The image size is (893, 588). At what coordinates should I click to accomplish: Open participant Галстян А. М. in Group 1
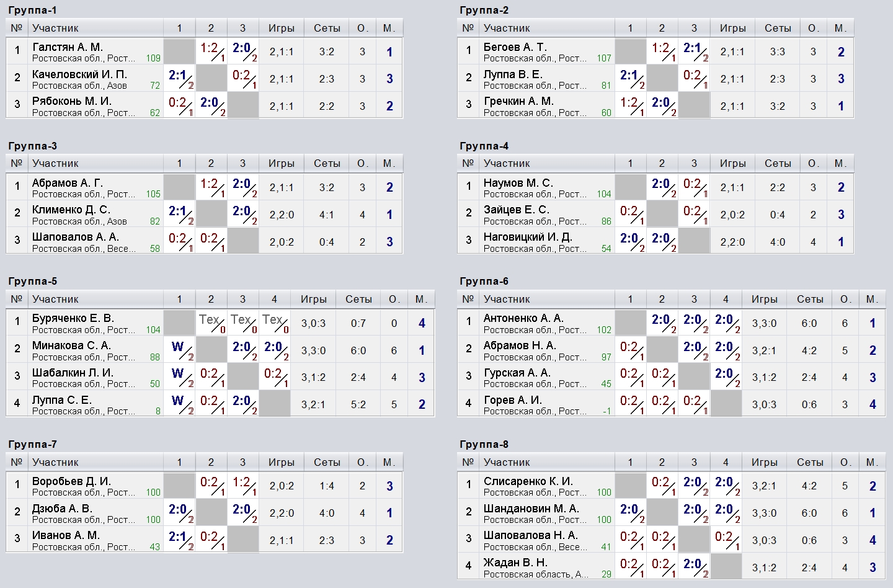point(68,47)
